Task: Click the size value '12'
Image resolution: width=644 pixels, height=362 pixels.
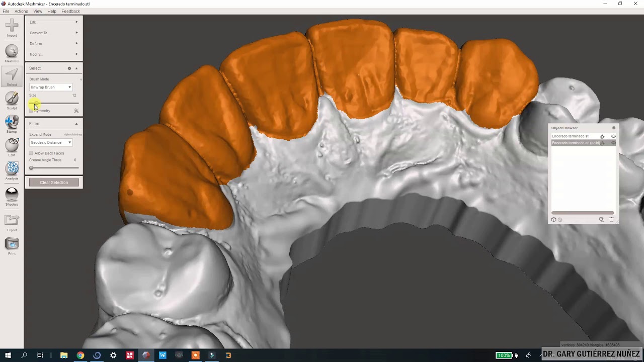Action: coord(74,96)
